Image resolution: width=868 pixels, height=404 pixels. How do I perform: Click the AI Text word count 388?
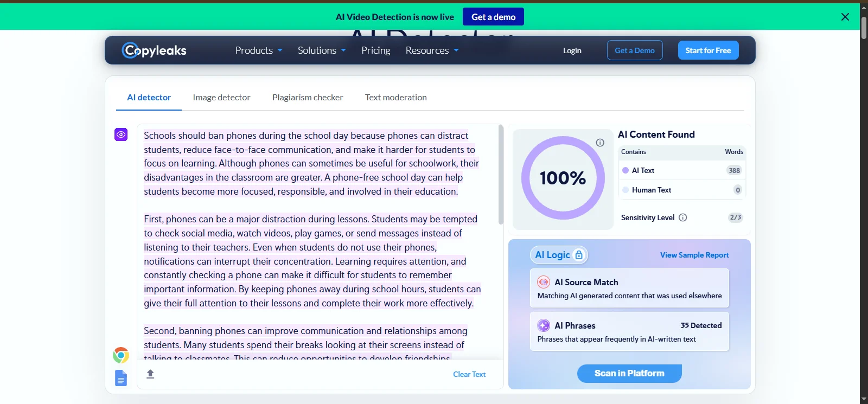pyautogui.click(x=735, y=170)
